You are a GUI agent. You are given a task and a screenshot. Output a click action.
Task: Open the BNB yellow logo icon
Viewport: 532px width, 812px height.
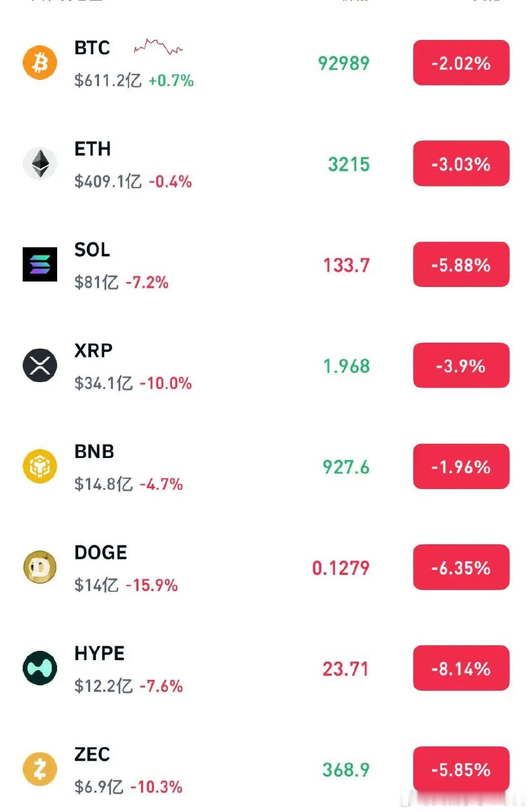40,466
